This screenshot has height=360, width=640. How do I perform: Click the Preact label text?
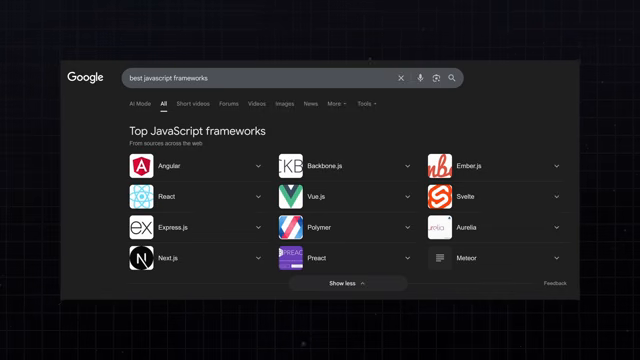[317, 258]
